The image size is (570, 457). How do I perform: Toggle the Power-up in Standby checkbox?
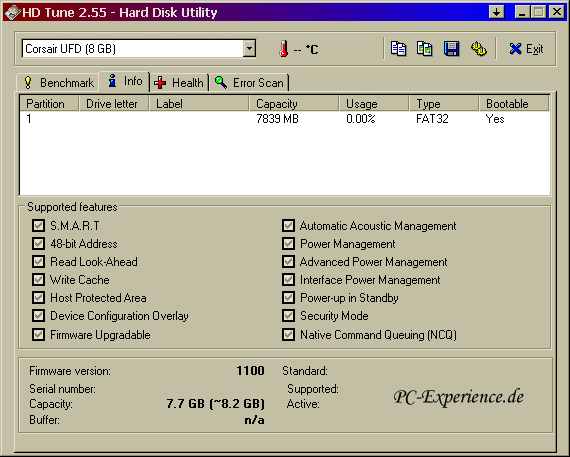coord(289,297)
